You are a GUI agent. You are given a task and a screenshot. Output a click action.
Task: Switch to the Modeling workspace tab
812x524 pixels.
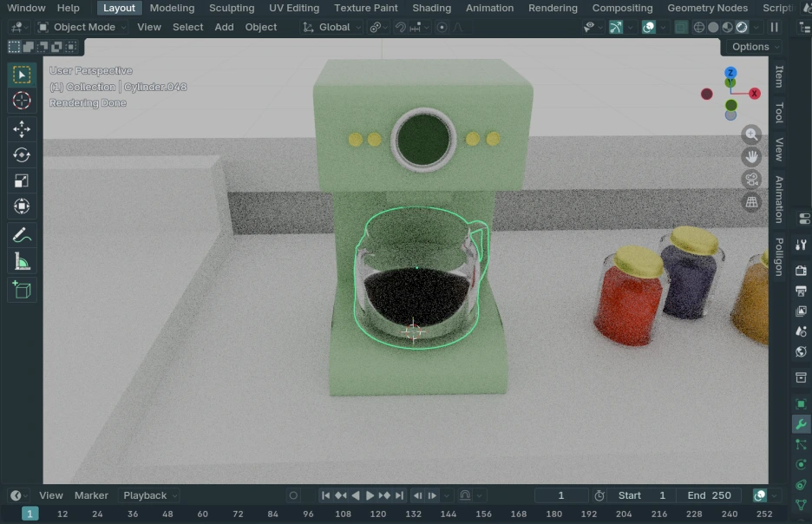tap(172, 8)
